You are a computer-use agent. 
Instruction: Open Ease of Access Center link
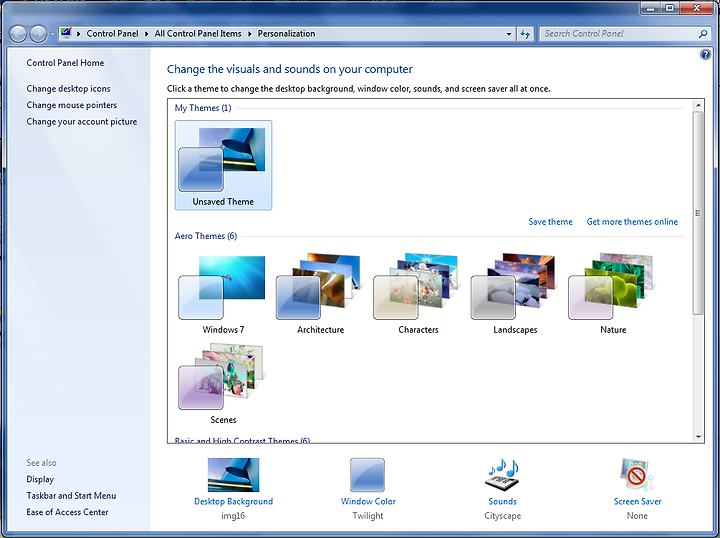[x=67, y=512]
